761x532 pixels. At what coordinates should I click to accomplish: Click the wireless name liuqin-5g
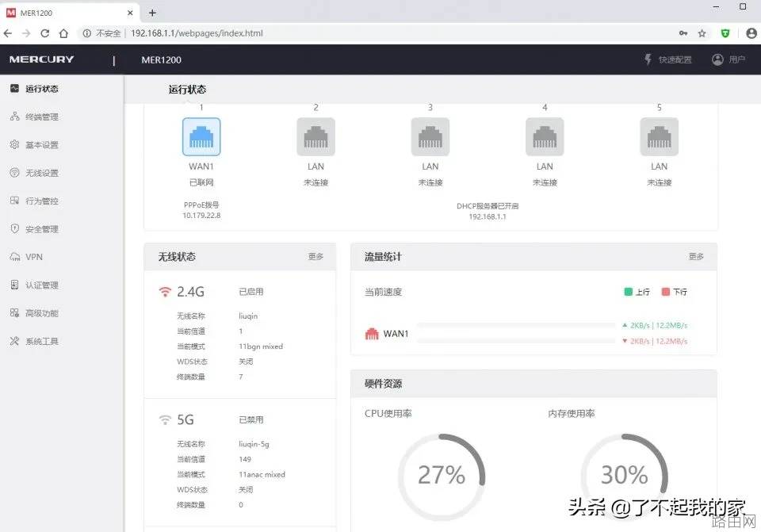pos(254,444)
